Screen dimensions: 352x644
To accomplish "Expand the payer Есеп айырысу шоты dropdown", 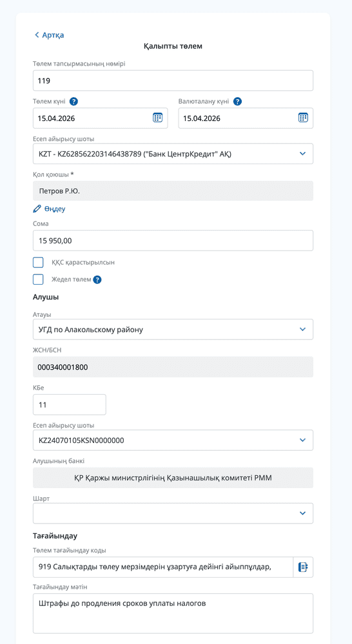I will pyautogui.click(x=173, y=154).
